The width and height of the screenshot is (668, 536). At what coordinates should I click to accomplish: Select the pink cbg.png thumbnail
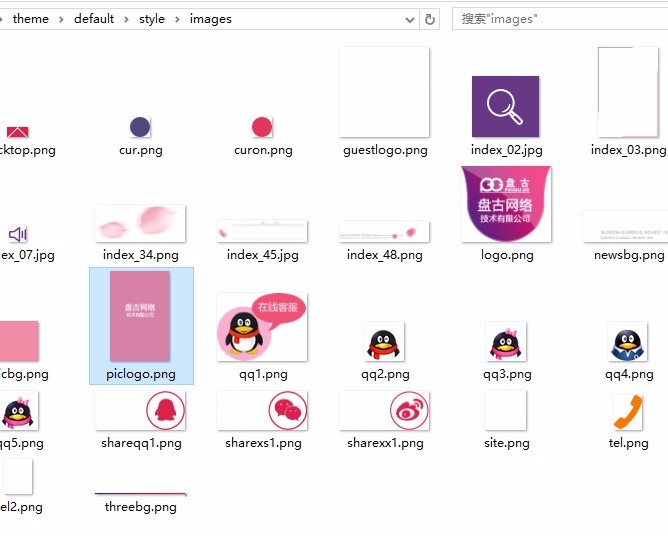(19, 341)
